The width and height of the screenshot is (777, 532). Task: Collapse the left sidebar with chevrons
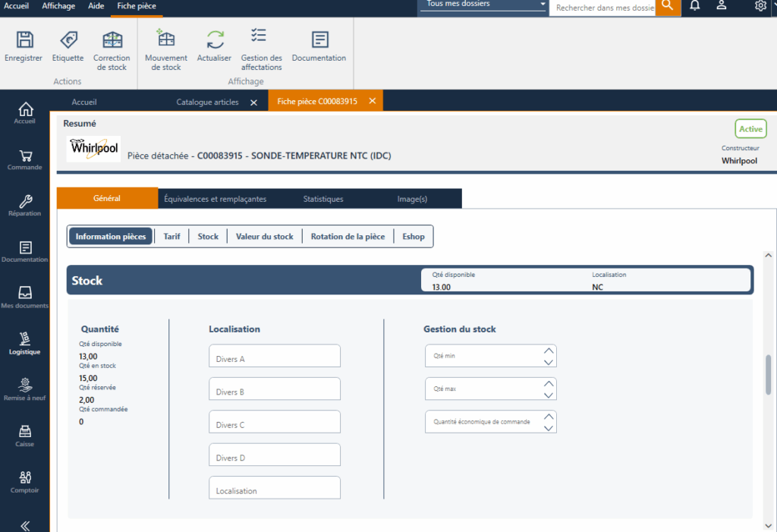(x=25, y=525)
